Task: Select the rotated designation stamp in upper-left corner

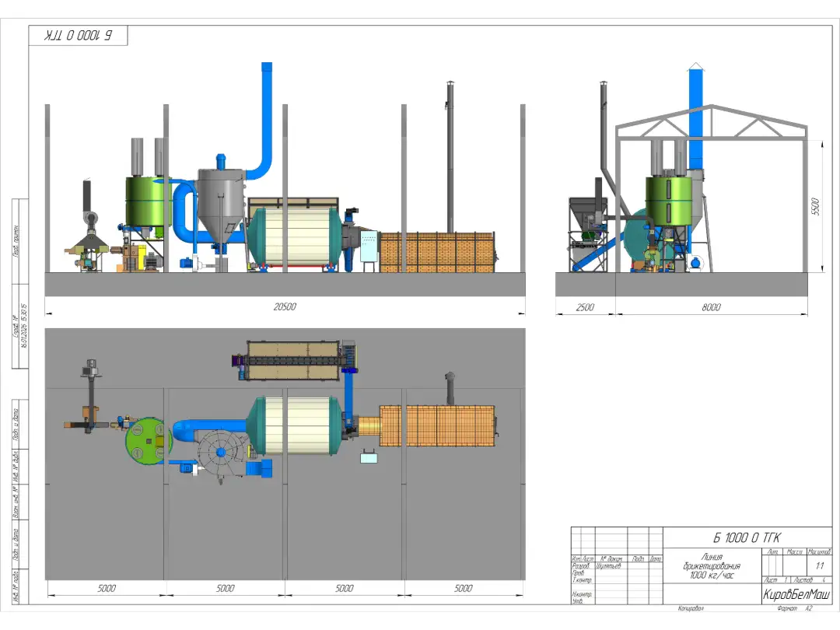Action: coord(79,37)
